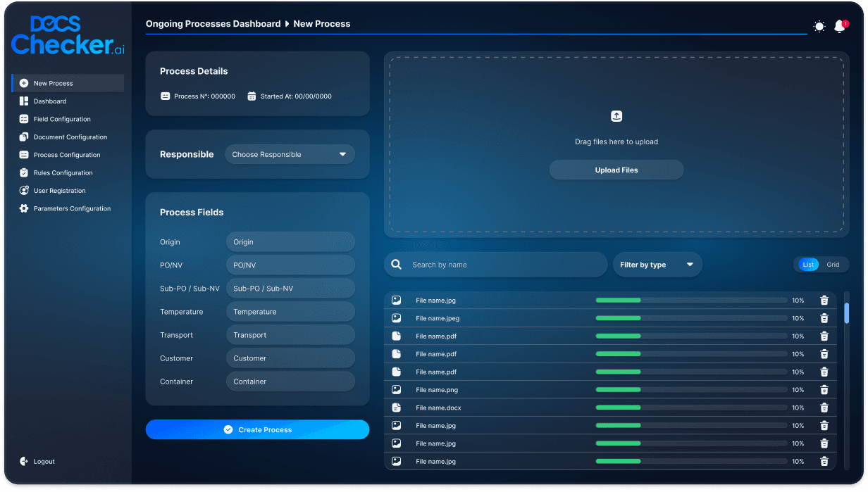Click trash icon for File name.docx
Image resolution: width=868 pixels, height=492 pixels.
click(824, 408)
